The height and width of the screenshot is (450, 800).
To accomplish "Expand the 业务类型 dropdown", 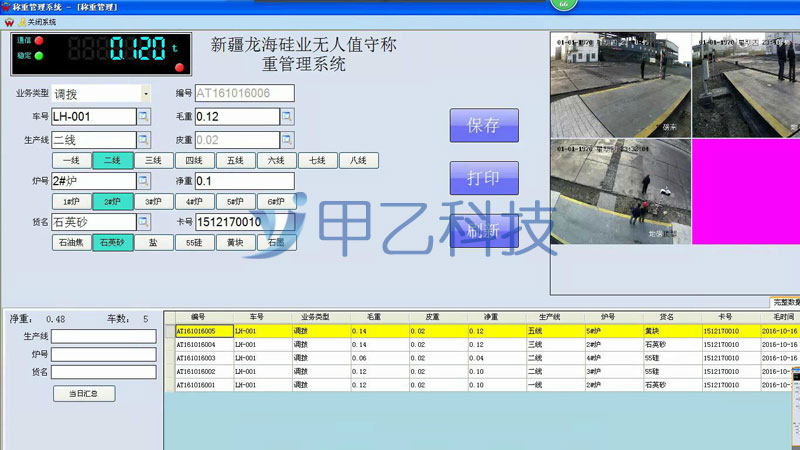I will (x=146, y=93).
